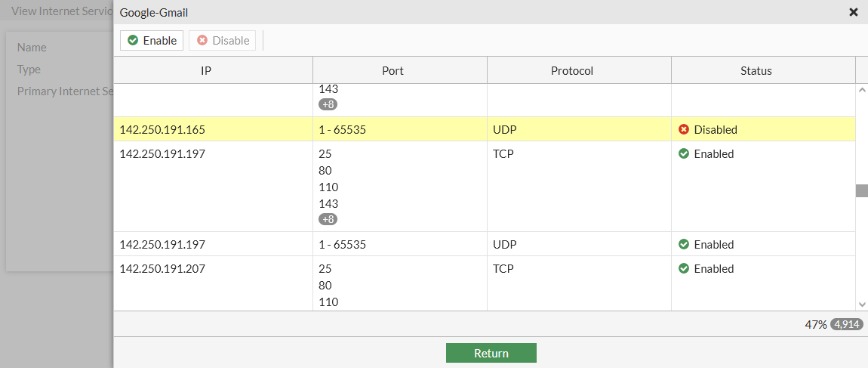Click the Enable button with green check
This screenshot has height=368, width=868.
coord(152,40)
